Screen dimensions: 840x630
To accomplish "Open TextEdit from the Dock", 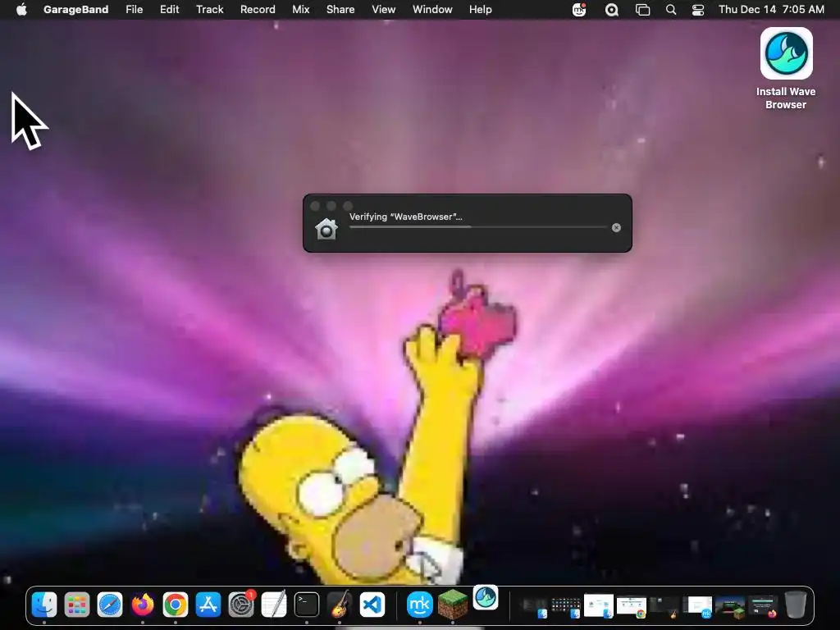I will coord(274,605).
